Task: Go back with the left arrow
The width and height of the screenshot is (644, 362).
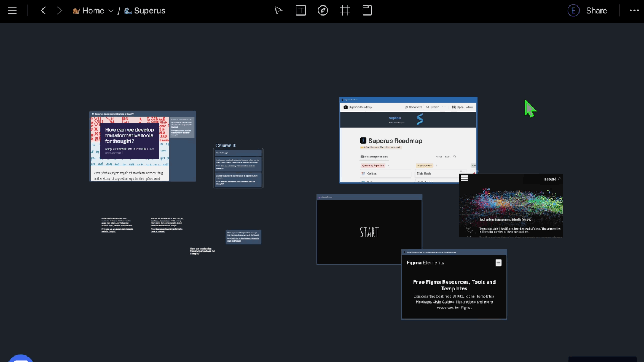Action: pos(43,11)
